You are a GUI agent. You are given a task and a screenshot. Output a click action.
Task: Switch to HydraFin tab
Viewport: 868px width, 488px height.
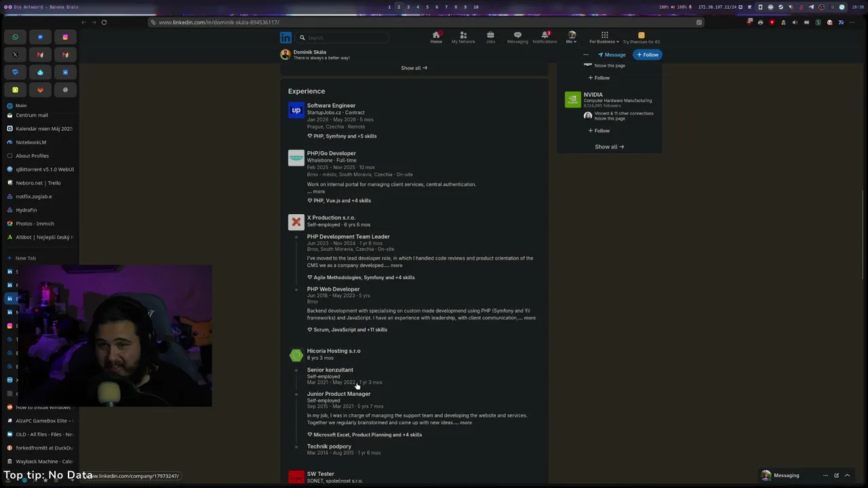tap(39, 210)
